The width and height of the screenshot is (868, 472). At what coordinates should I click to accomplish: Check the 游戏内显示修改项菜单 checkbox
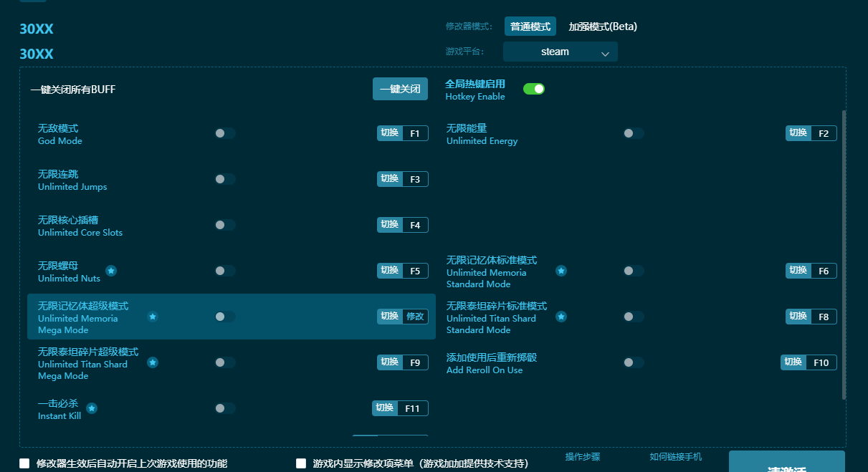[x=301, y=463]
